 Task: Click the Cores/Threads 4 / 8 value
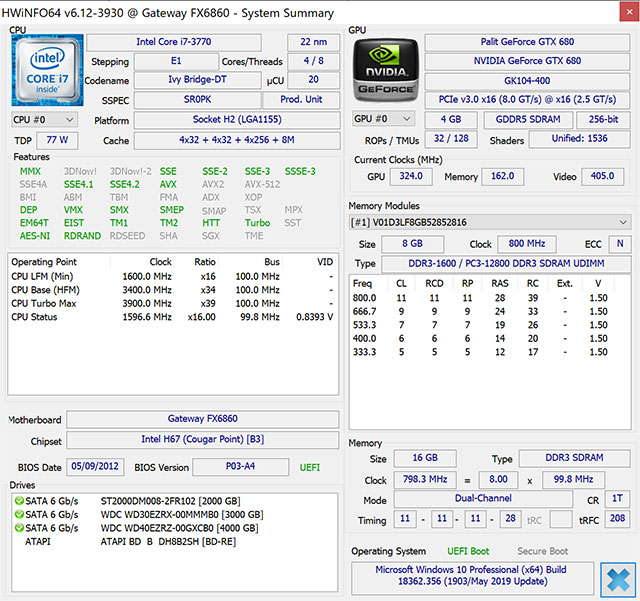pos(313,61)
